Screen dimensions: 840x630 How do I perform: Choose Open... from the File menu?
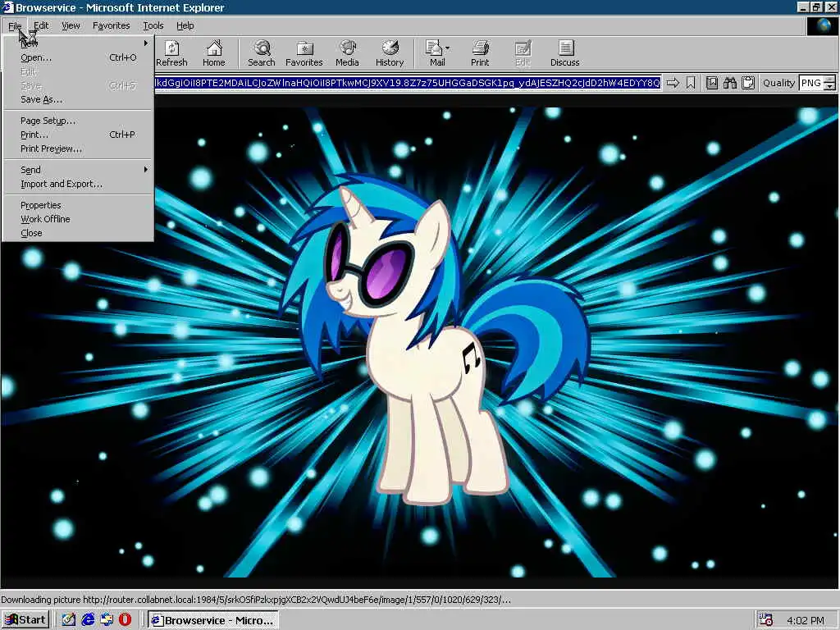(x=78, y=57)
